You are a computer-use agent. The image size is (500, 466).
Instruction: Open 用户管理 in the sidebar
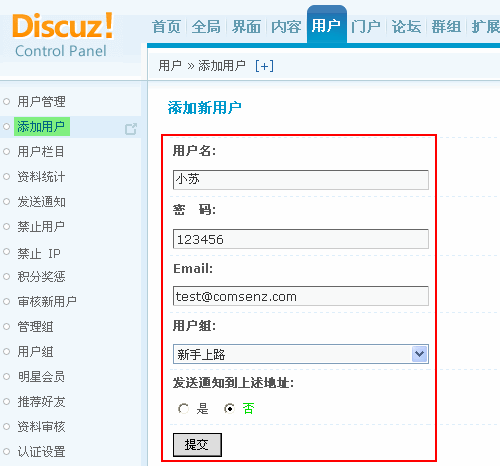tap(41, 101)
